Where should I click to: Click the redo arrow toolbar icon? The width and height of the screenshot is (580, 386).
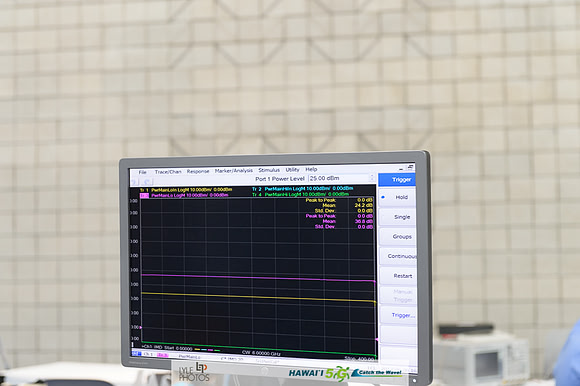pyautogui.click(x=148, y=181)
